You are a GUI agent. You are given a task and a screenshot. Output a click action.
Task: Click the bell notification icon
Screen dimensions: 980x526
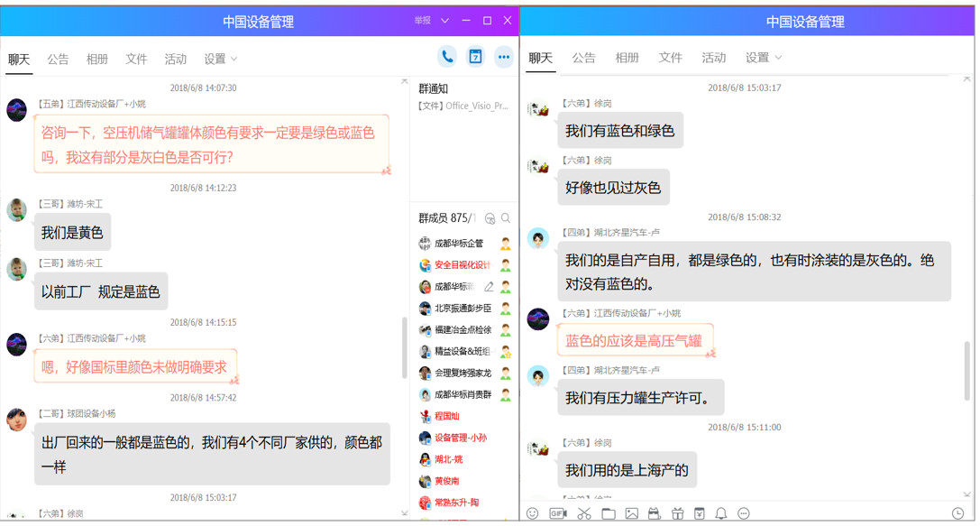point(721,513)
